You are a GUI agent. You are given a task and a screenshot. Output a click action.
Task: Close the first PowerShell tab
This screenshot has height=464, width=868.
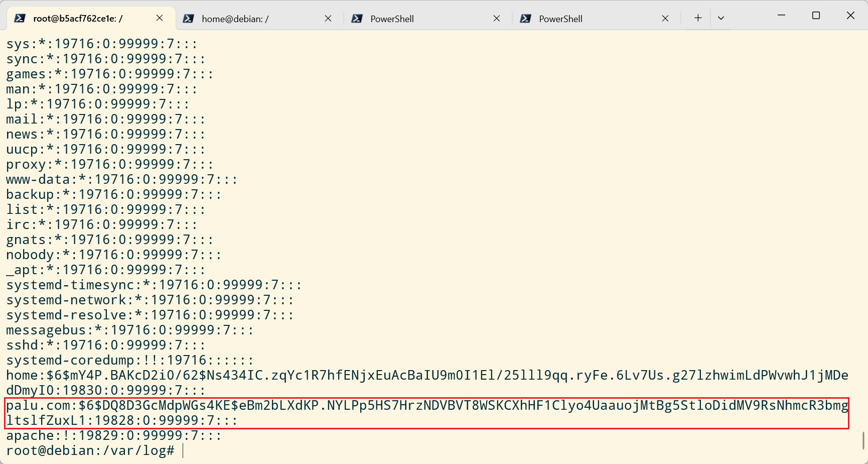[x=497, y=19]
